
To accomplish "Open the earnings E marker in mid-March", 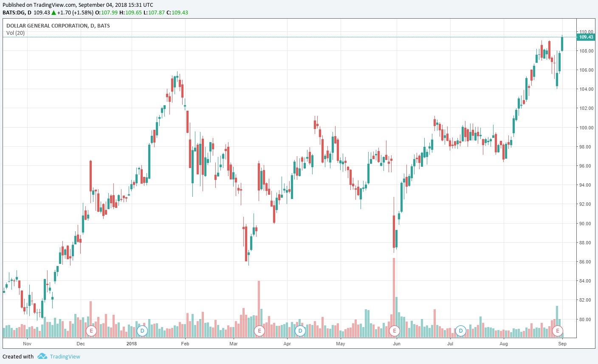I will [x=259, y=330].
